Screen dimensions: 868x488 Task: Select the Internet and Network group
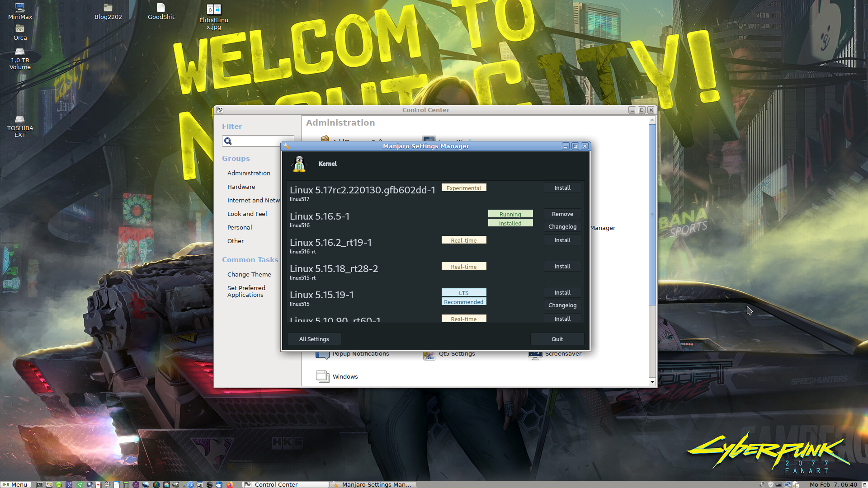pos(253,200)
